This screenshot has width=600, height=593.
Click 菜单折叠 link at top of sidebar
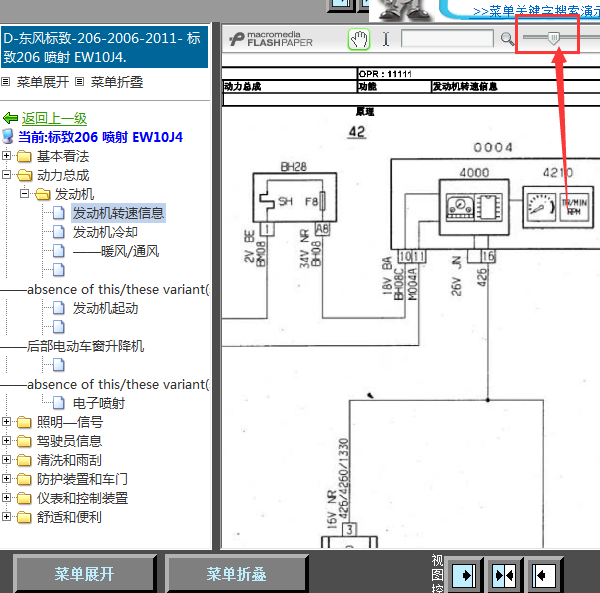117,82
